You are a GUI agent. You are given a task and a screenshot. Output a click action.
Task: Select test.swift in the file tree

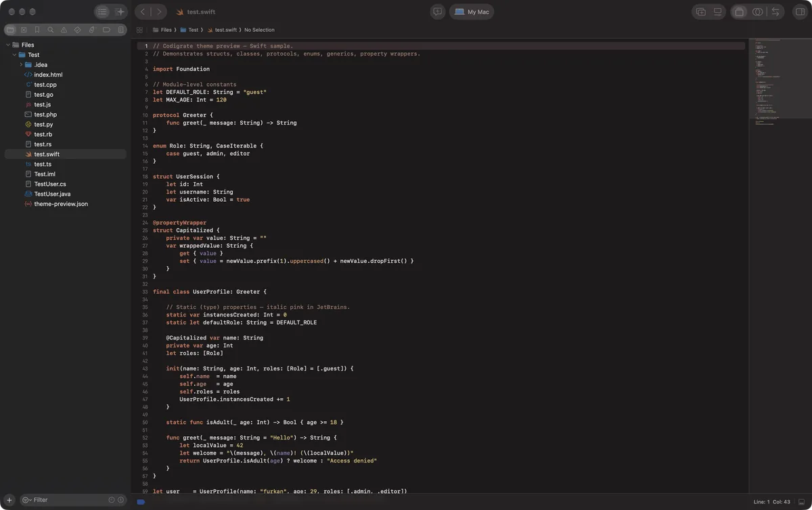click(65, 154)
